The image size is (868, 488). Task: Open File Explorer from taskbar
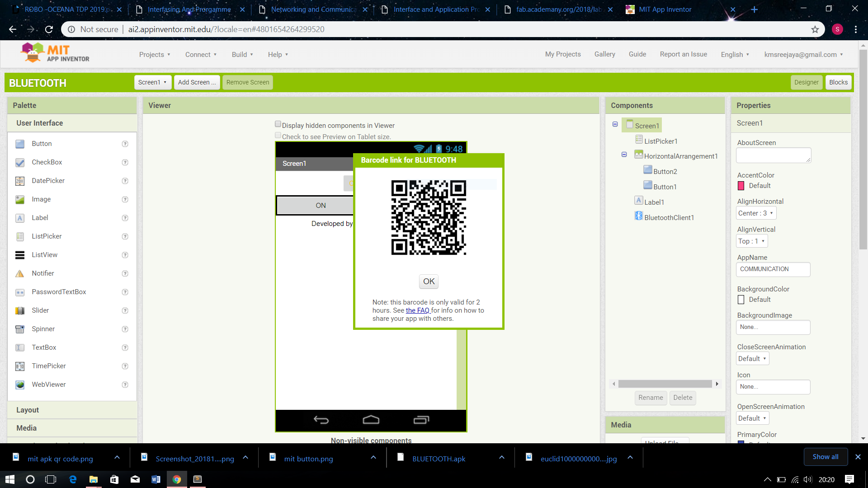coord(94,479)
